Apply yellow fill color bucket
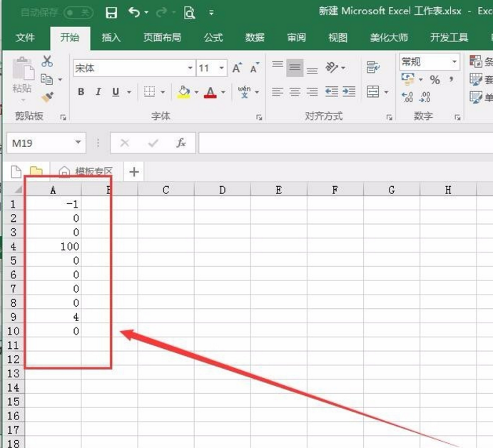The image size is (493, 448). (x=183, y=92)
